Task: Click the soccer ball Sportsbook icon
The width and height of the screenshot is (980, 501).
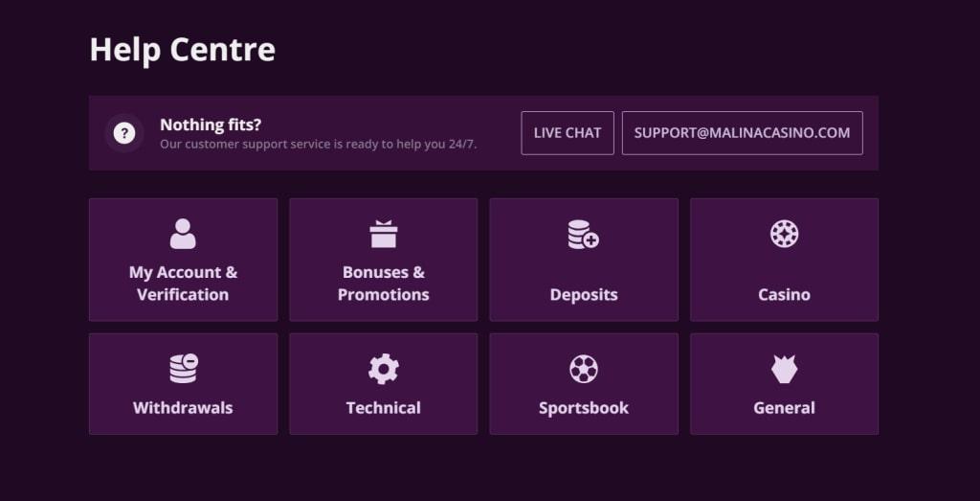Action: (x=583, y=369)
